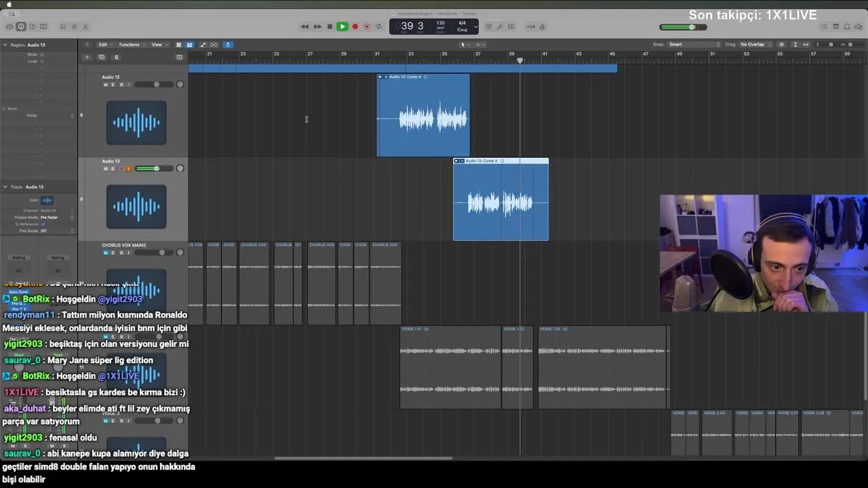Image resolution: width=868 pixels, height=488 pixels.
Task: Select the highlighted linear track view icon
Action: click(189, 45)
